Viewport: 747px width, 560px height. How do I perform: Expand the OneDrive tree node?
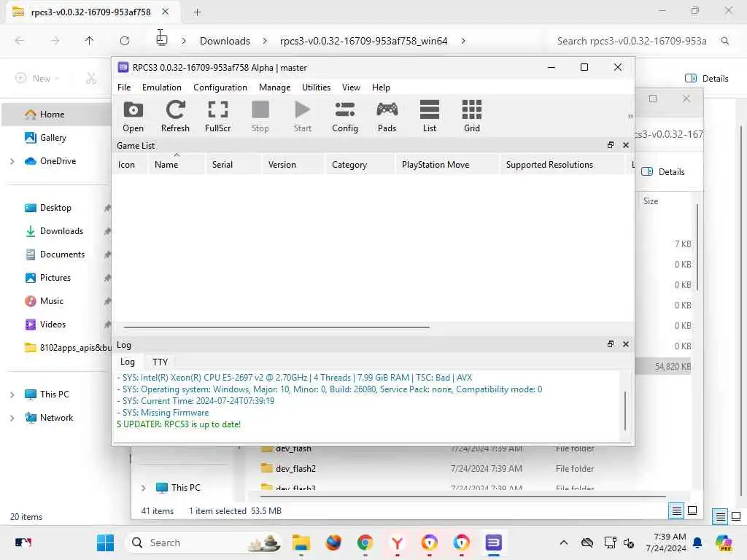tap(12, 161)
